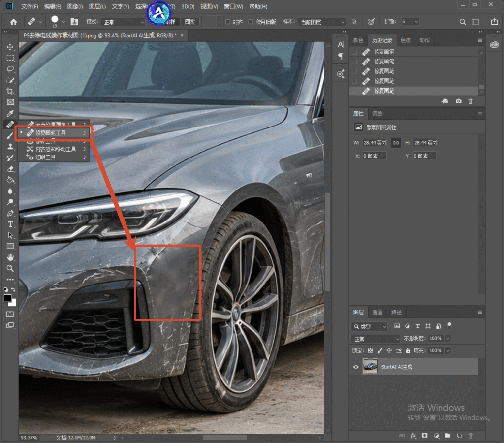
Task: Click the camera new snapshot icon
Action: [x=458, y=101]
